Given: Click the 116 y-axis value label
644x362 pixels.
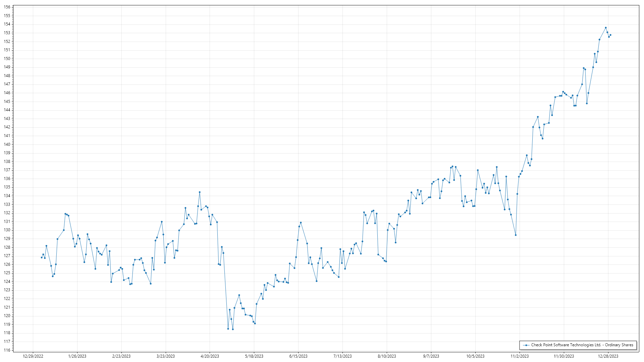Looking at the screenshot, I should [x=7, y=350].
